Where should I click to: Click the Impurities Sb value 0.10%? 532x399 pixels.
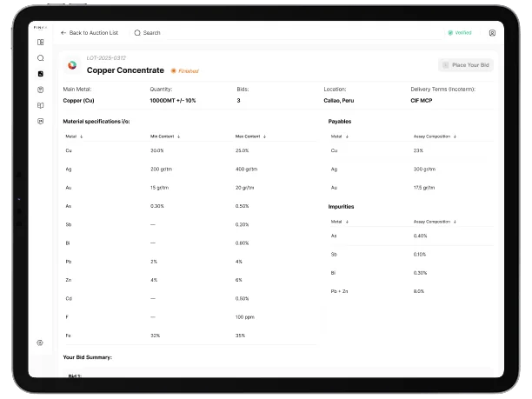pyautogui.click(x=420, y=255)
